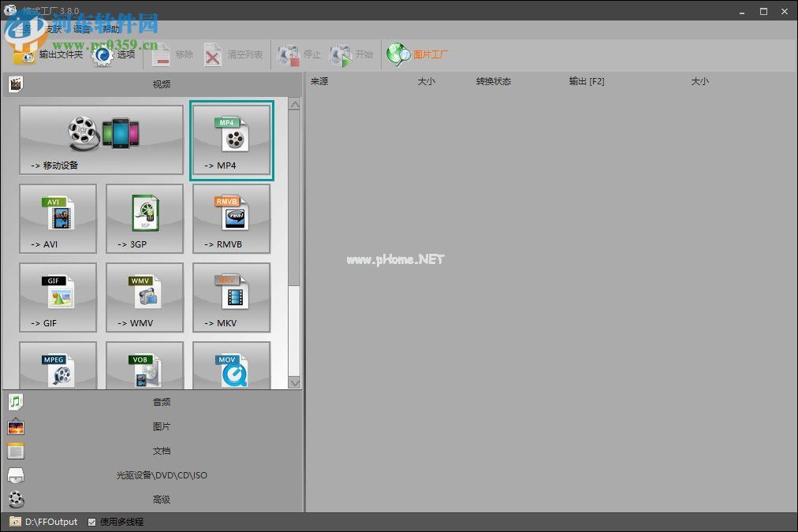Select the WMV format tile

144,297
